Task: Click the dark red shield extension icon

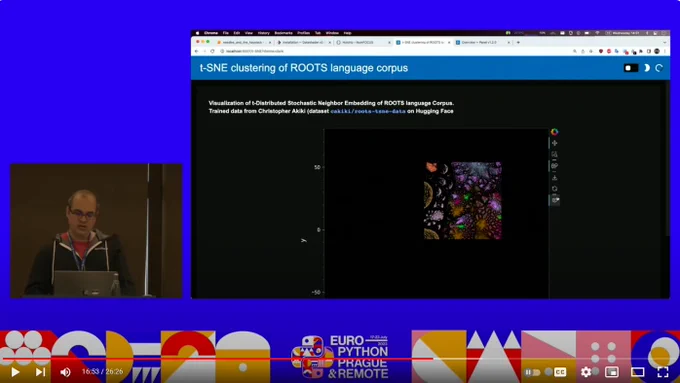Action: pyautogui.click(x=601, y=51)
